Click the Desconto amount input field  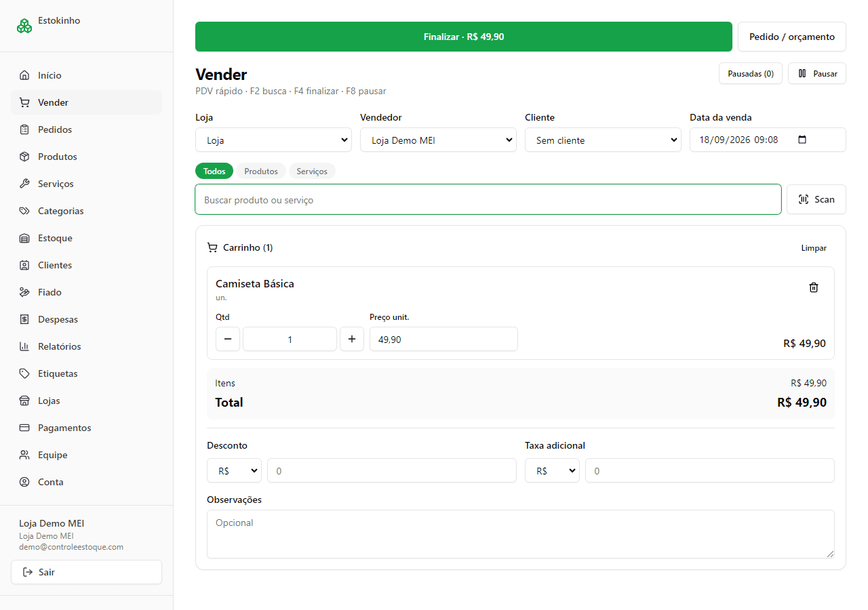tap(392, 470)
